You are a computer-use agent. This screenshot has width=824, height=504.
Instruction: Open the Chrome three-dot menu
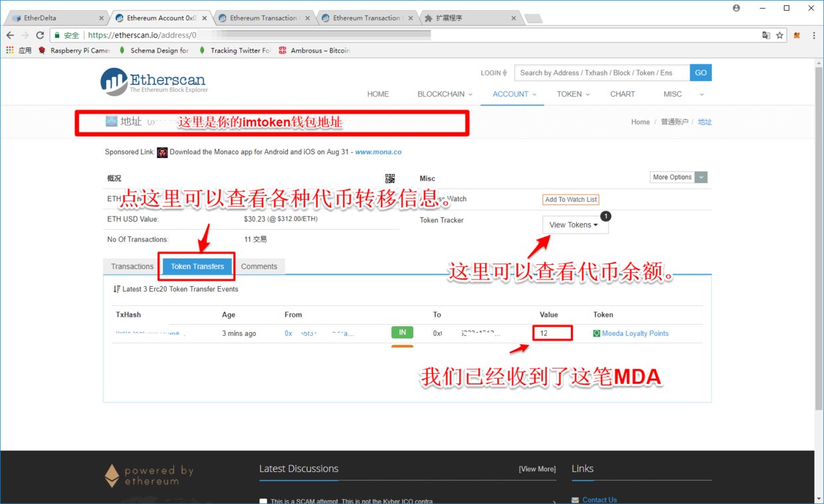point(814,35)
